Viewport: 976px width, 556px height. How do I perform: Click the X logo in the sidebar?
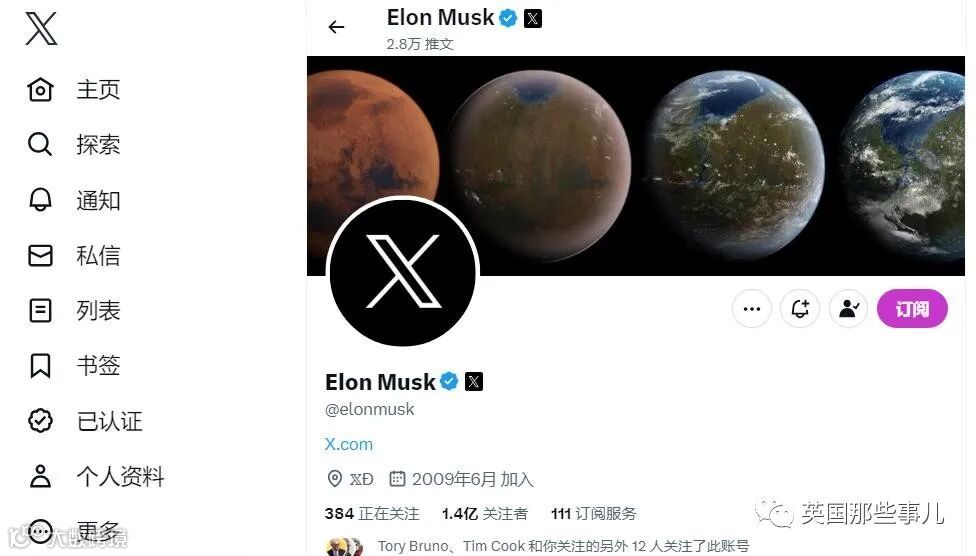click(41, 29)
